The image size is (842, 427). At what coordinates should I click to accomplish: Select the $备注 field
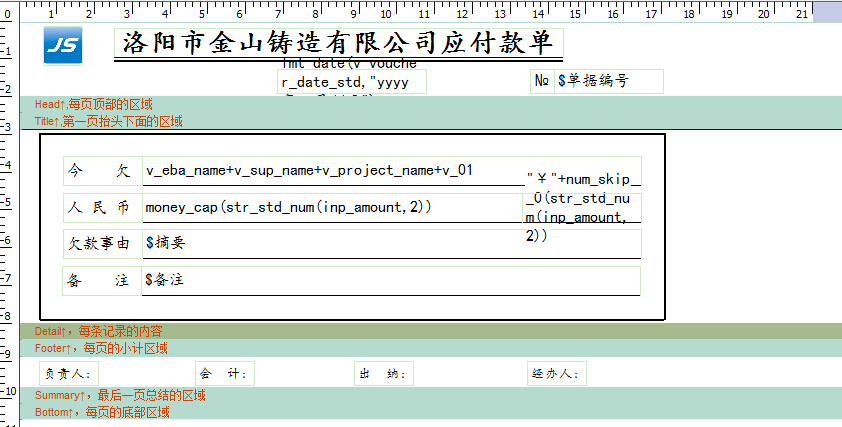click(x=390, y=280)
